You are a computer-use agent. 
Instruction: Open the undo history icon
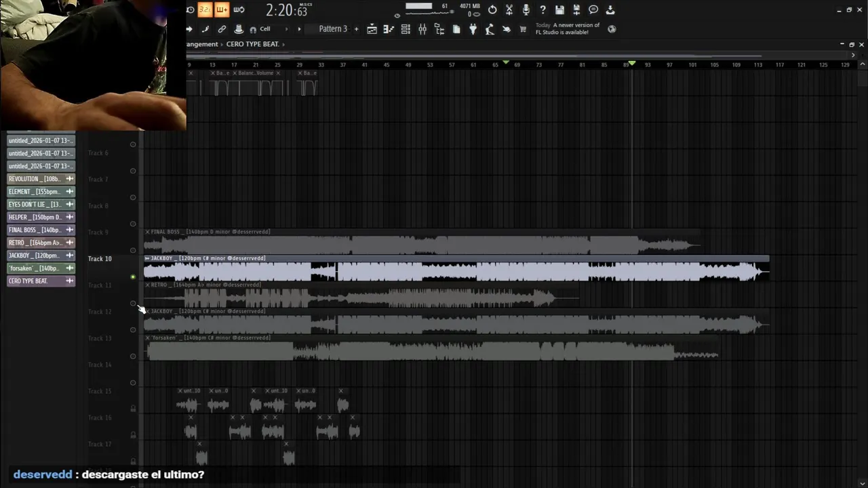(492, 9)
